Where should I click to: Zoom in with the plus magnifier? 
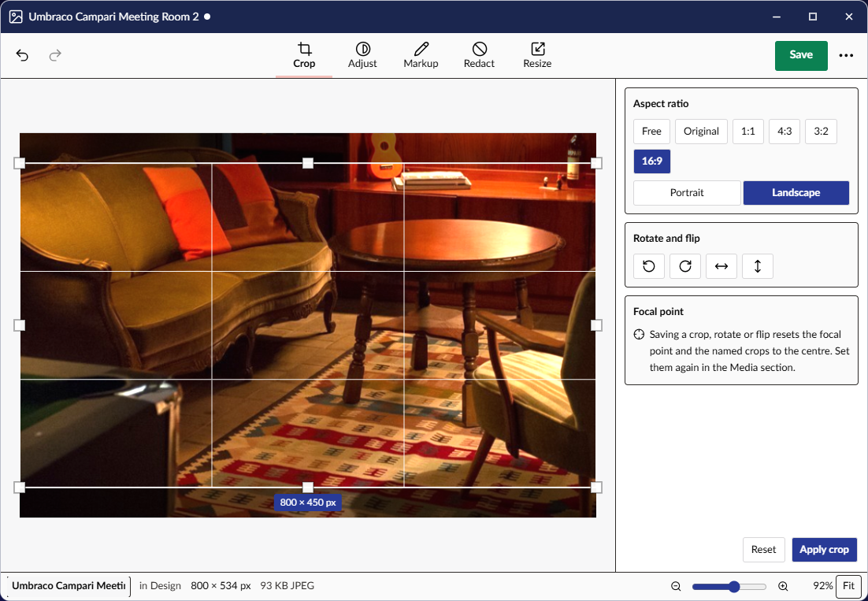point(783,586)
